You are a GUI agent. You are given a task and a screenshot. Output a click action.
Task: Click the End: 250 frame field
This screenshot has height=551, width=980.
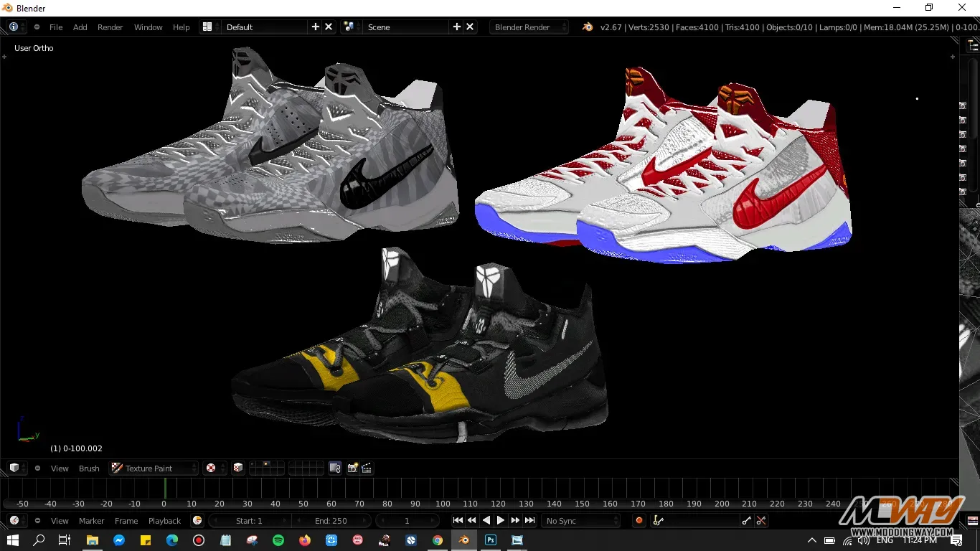coord(331,521)
